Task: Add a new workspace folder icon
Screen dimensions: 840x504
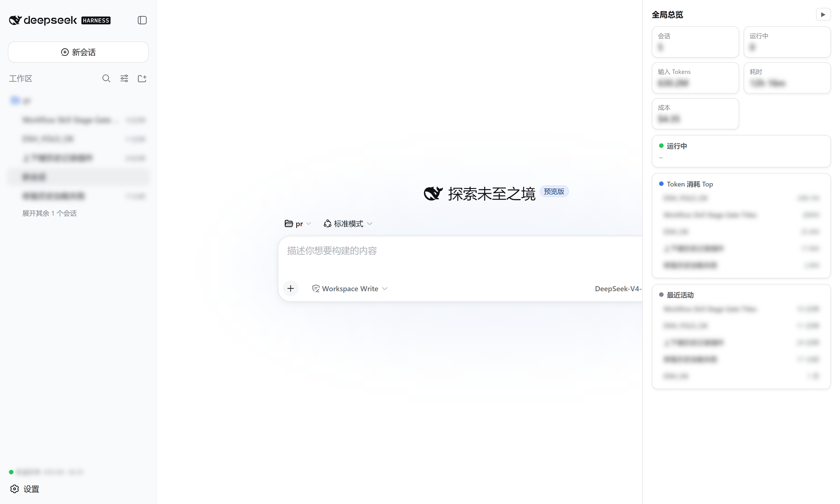Action: click(142, 78)
